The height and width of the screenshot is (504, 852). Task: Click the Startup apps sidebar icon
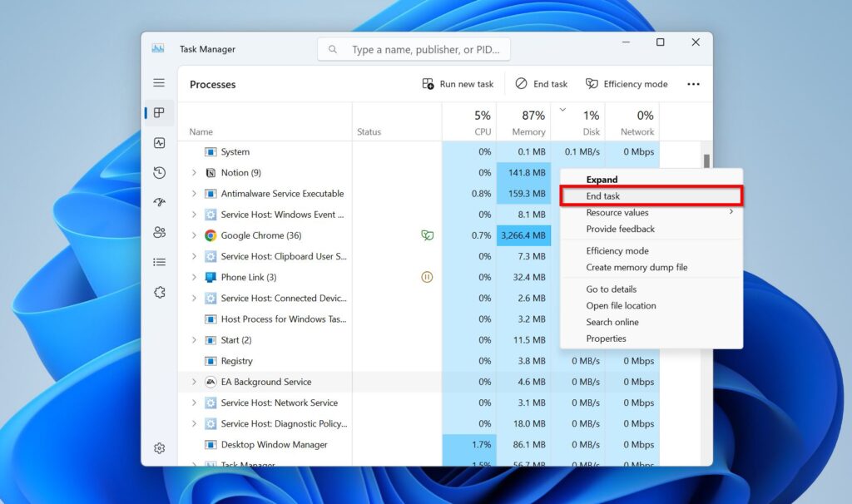[x=159, y=202]
